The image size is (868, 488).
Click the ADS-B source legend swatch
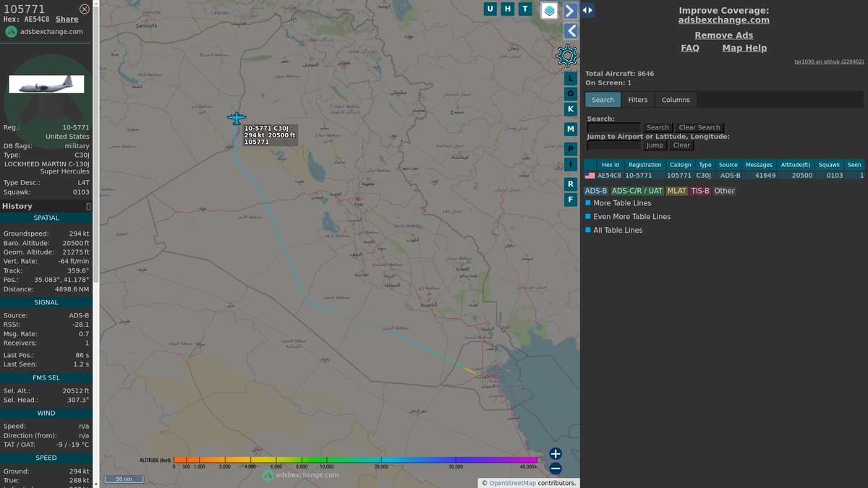[x=596, y=191]
